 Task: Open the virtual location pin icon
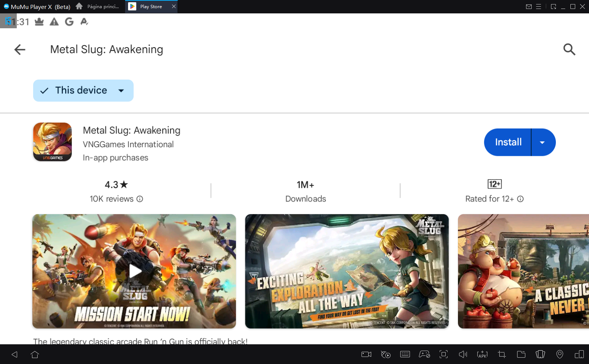[560, 354]
